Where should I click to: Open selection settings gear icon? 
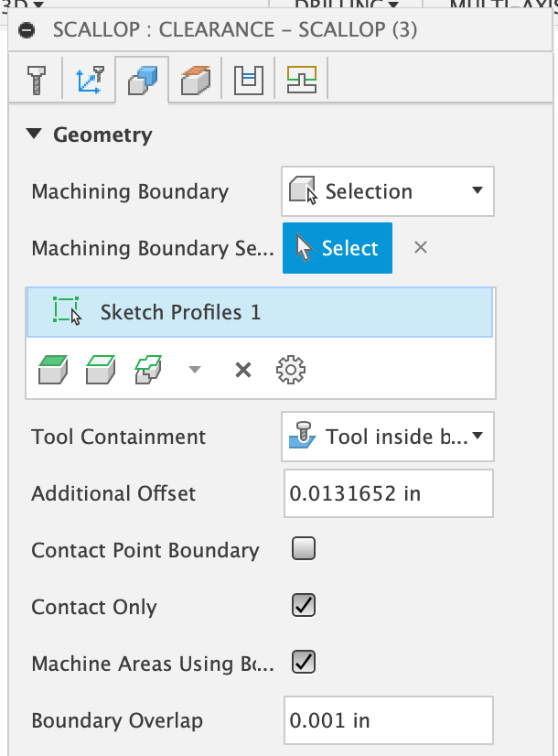coord(290,370)
